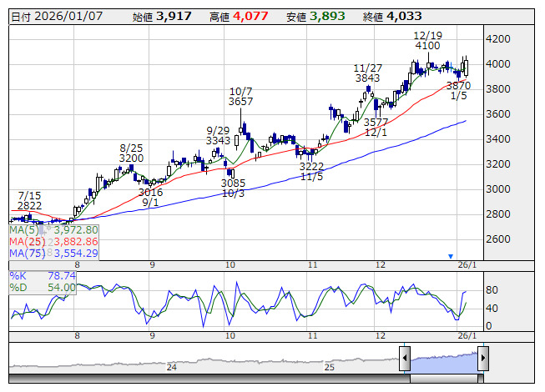Viewport: 545px width, 392px height.
Task: Click the %K stochastic legend value
Action: [x=43, y=275]
